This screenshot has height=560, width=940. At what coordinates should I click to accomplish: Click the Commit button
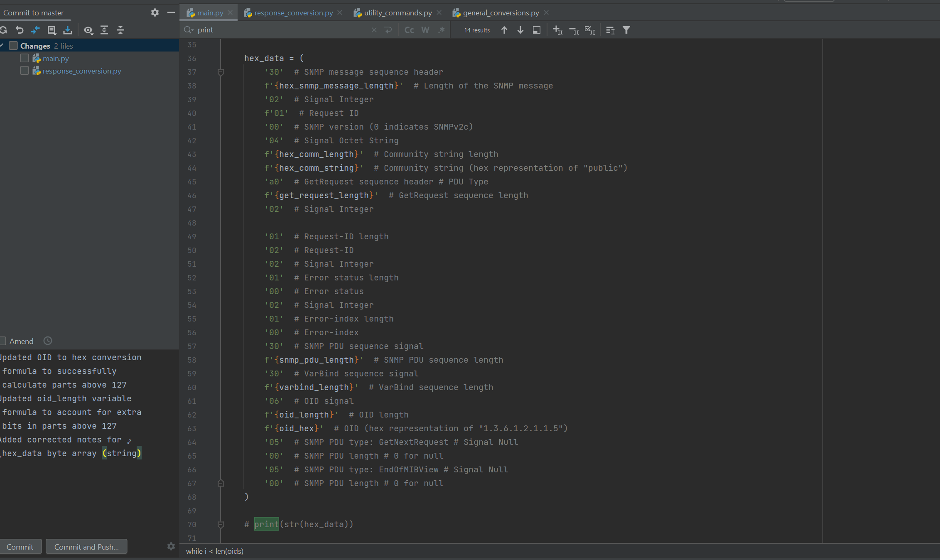[x=20, y=546]
